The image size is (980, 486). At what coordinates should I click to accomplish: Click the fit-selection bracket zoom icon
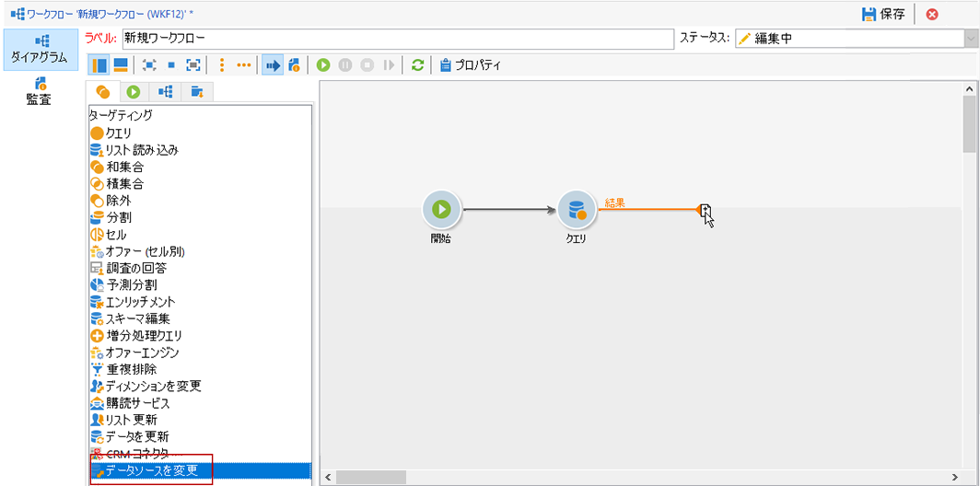[x=193, y=65]
